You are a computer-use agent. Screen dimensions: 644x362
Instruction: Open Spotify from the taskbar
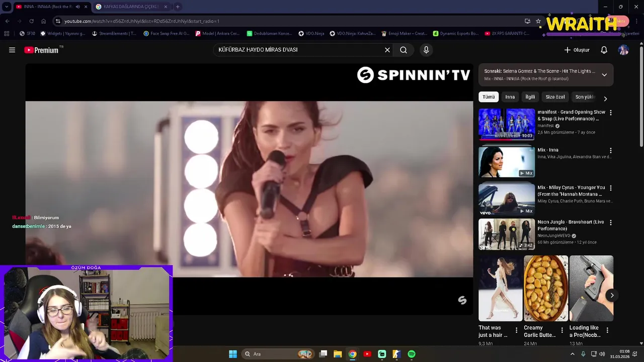coord(412,354)
